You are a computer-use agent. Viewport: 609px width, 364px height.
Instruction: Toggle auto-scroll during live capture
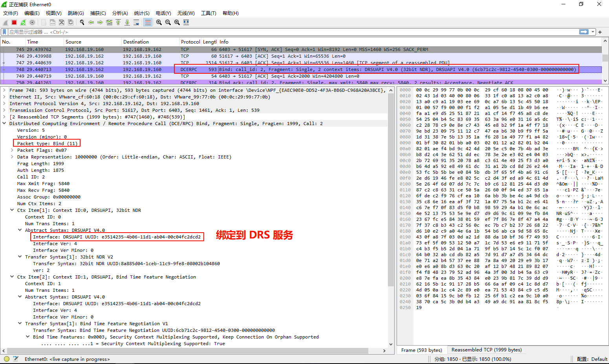(136, 22)
